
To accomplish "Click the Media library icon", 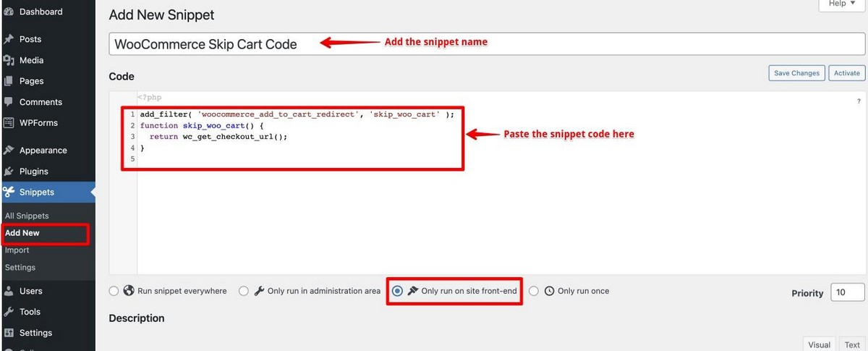I will (9, 60).
